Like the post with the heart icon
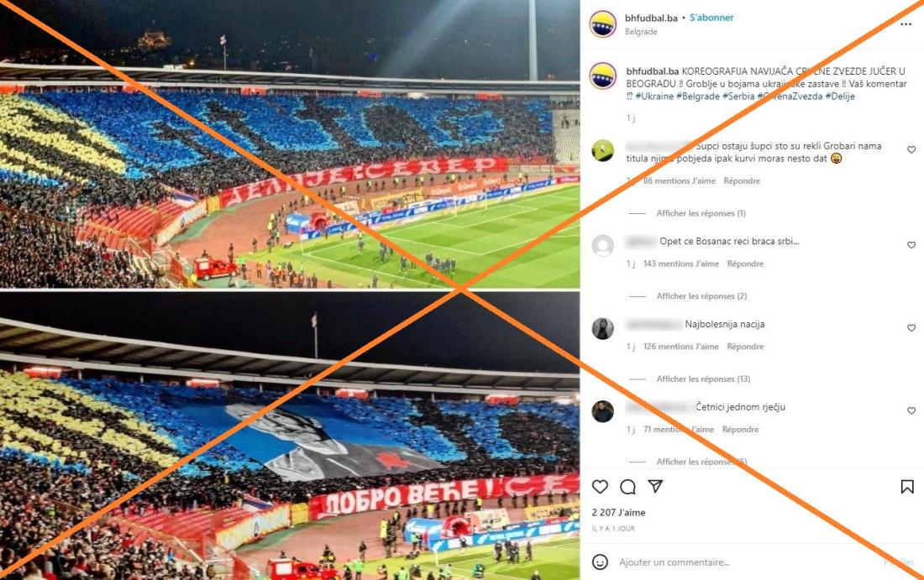The width and height of the screenshot is (924, 580). tap(600, 486)
